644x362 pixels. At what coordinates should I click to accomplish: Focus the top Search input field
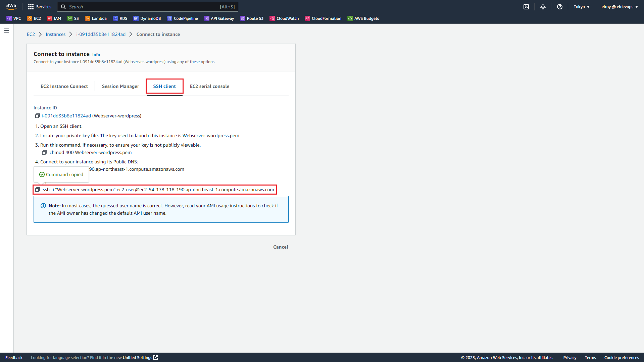pyautogui.click(x=148, y=7)
